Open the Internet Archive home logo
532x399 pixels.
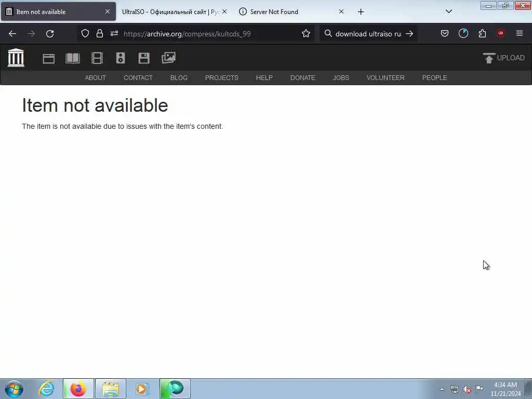point(16,58)
